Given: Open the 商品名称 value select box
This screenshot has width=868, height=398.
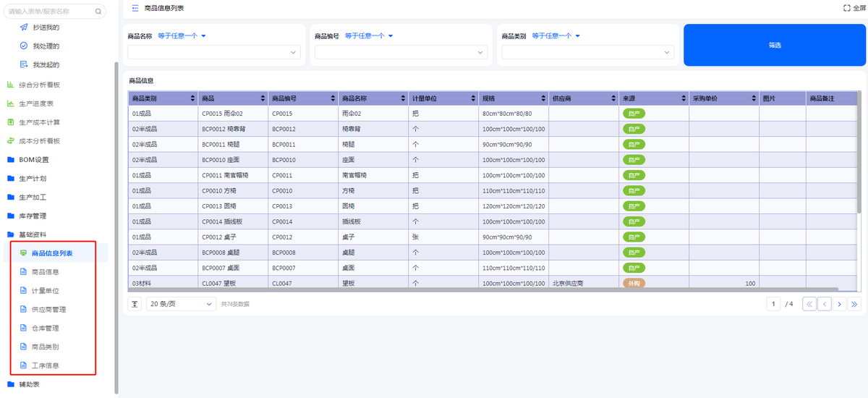Looking at the screenshot, I should point(213,52).
